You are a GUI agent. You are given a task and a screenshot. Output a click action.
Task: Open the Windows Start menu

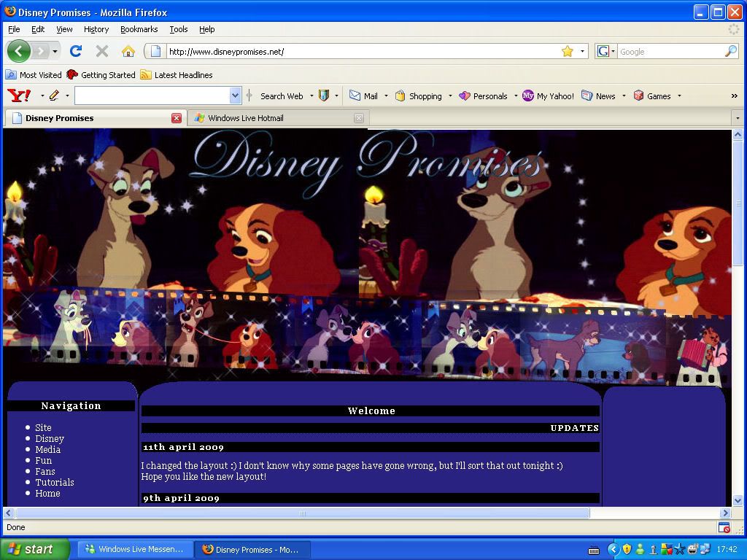click(x=34, y=549)
